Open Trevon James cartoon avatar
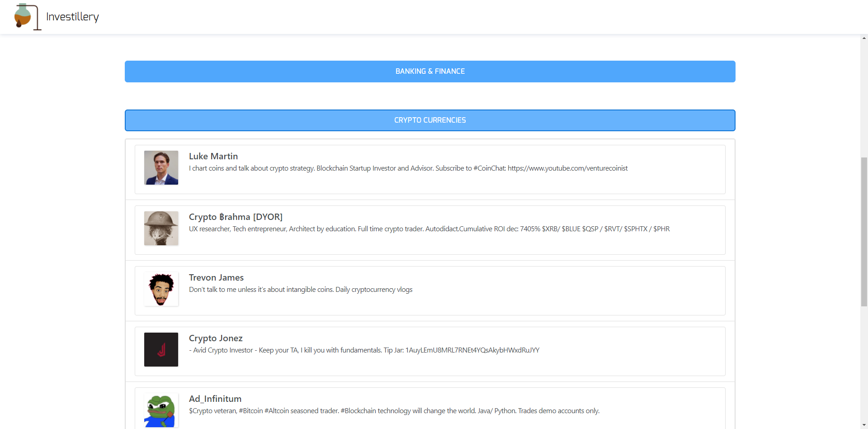The width and height of the screenshot is (868, 429). pos(161,289)
